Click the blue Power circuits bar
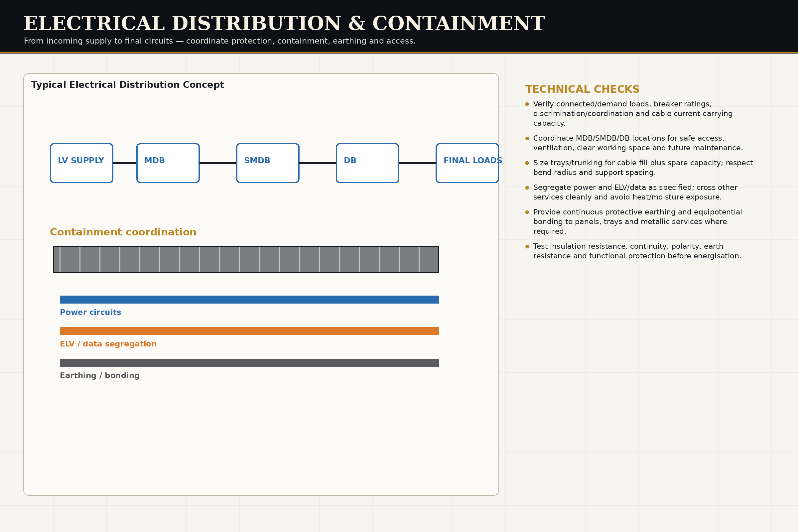 [249, 300]
